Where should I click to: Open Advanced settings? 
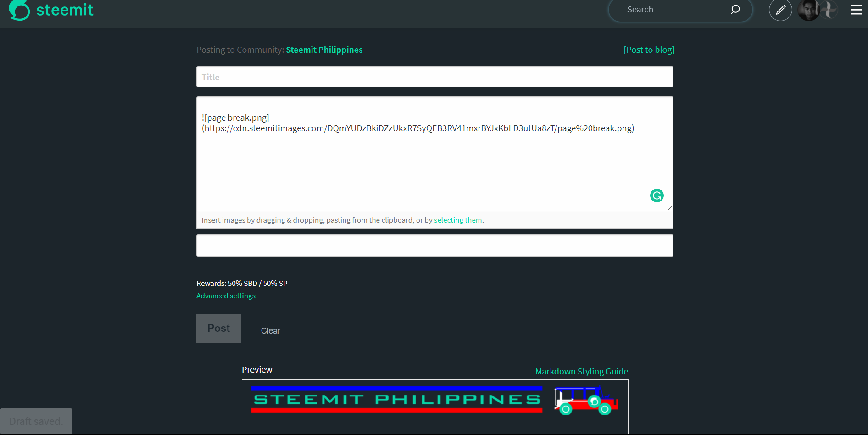(226, 296)
